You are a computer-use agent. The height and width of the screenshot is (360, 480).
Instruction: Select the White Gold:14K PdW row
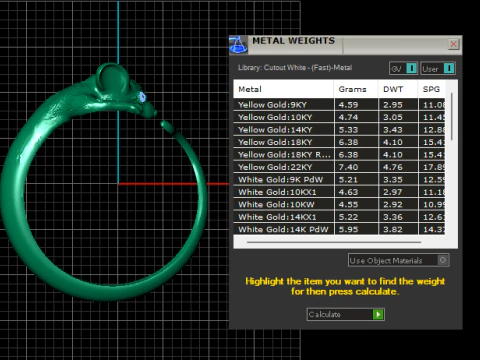(339, 229)
